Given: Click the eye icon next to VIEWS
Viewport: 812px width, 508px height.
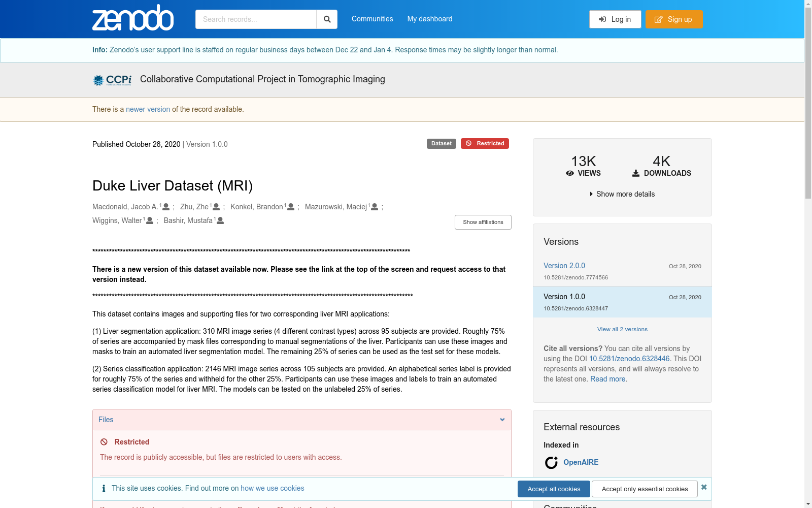Looking at the screenshot, I should (x=570, y=173).
